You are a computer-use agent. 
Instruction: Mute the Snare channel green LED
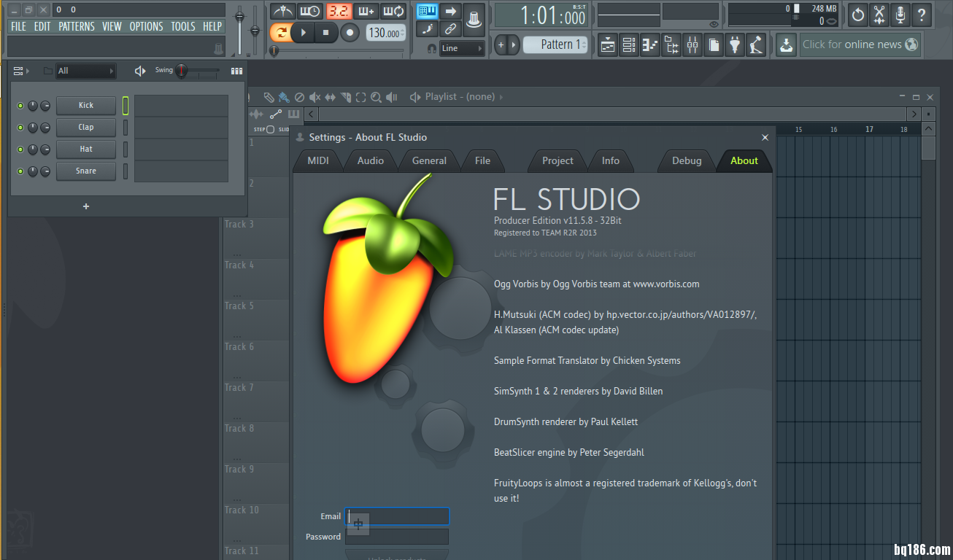[20, 171]
